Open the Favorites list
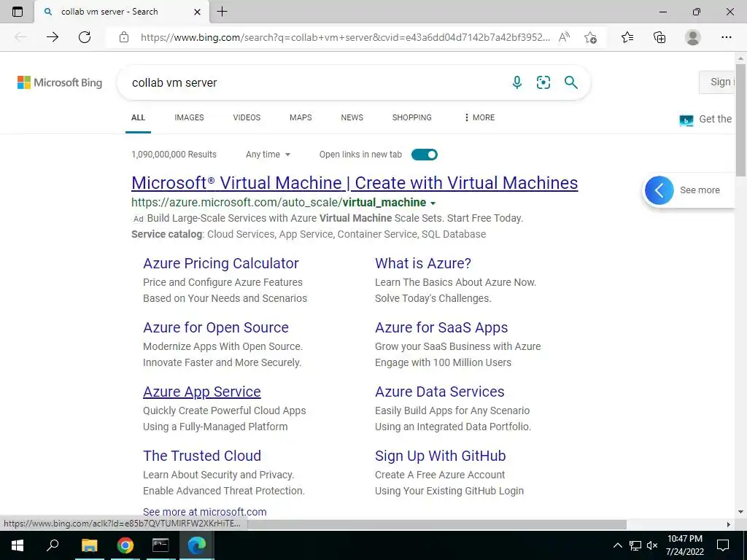The height and width of the screenshot is (560, 747). (x=627, y=37)
